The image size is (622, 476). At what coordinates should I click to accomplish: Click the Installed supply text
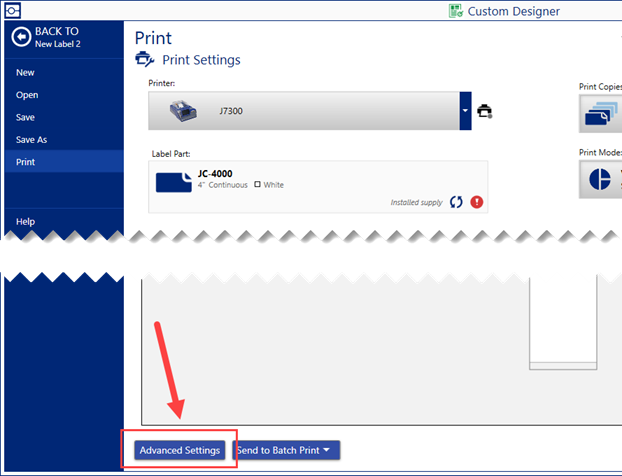pos(416,202)
